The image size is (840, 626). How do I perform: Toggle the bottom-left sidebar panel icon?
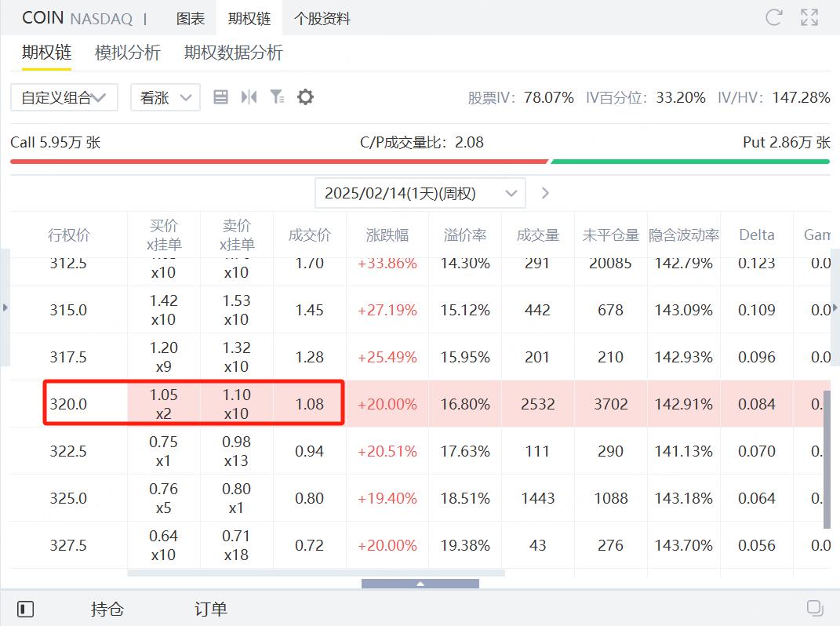25,610
